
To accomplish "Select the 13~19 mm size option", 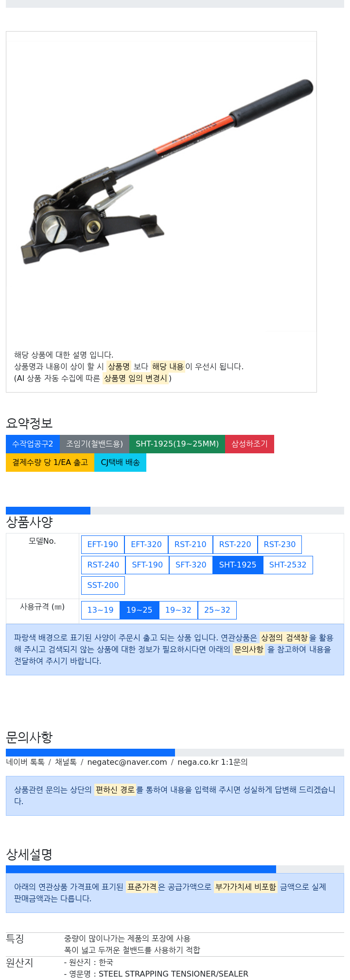I will [x=101, y=610].
